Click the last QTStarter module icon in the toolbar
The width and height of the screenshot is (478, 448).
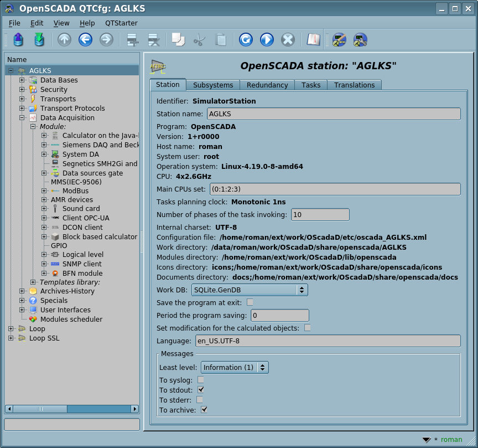pos(360,40)
